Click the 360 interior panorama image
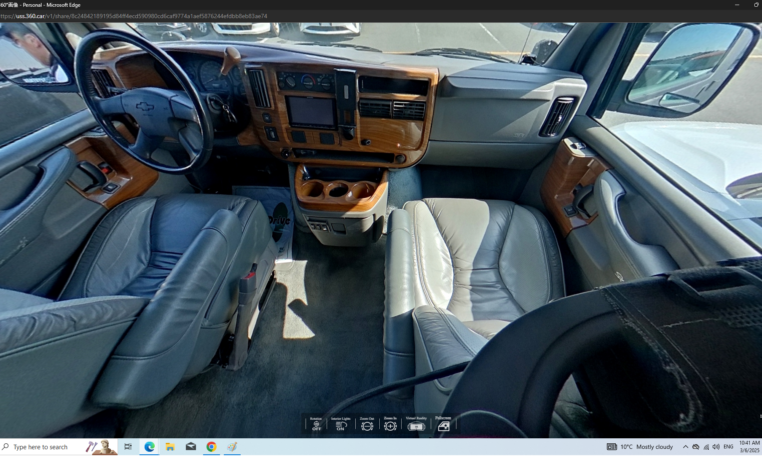Screen dimensions: 762x456 point(381,230)
